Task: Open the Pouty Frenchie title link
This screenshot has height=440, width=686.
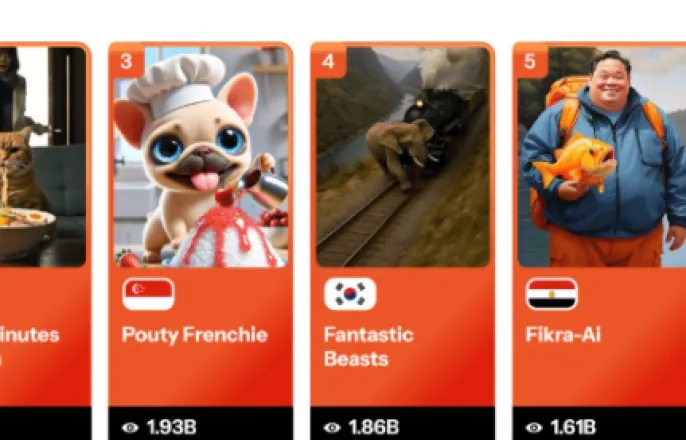Action: tap(195, 335)
